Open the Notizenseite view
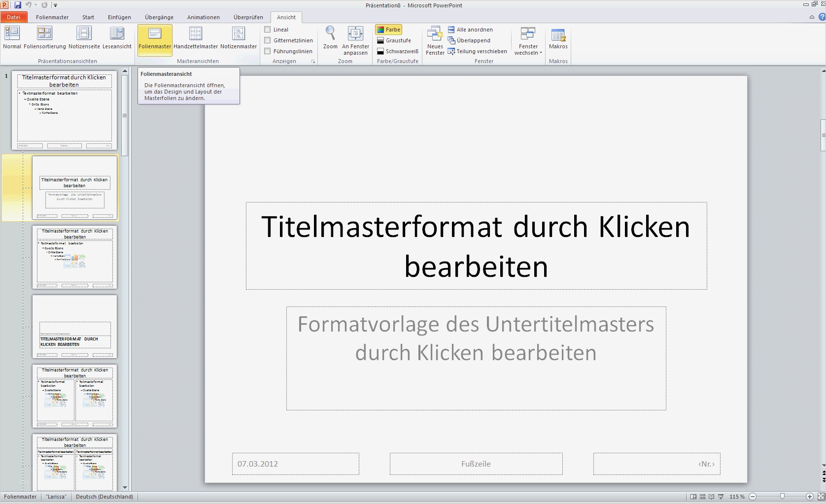The image size is (826, 504). pyautogui.click(x=84, y=38)
